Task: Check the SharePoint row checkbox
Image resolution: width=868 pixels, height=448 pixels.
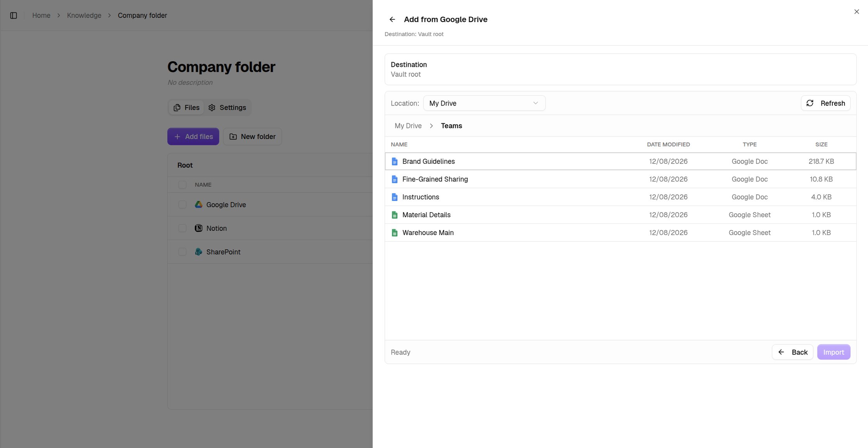Action: point(182,252)
